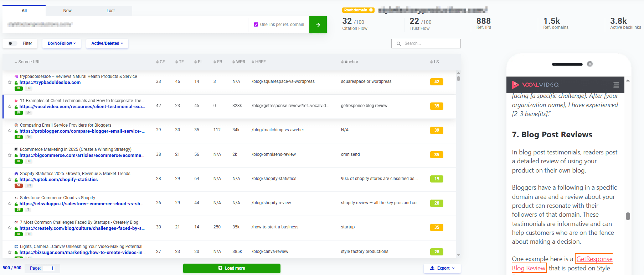Screen dimensions: 644x275
Task: Open the Do/NoFollow dropdown
Action: pyautogui.click(x=62, y=43)
